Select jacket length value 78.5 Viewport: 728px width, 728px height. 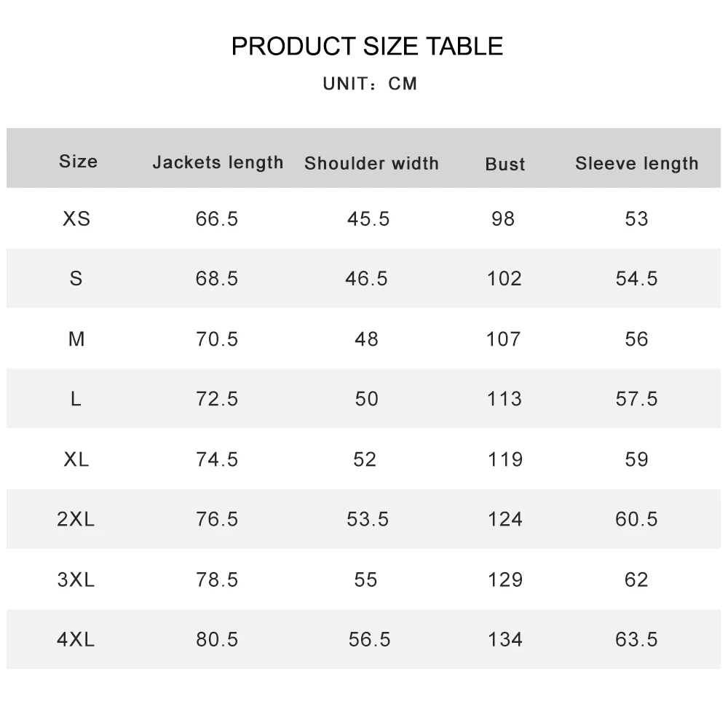(x=217, y=579)
